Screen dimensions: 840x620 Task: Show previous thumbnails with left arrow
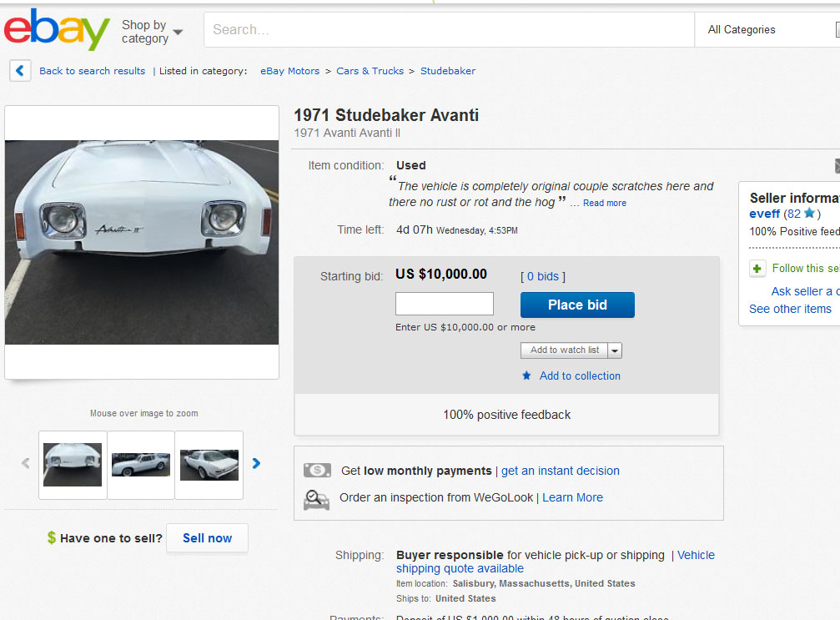pyautogui.click(x=26, y=464)
